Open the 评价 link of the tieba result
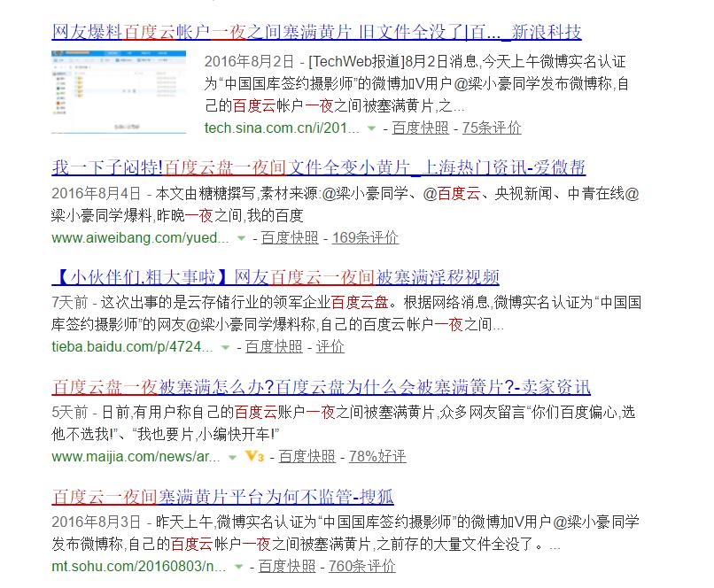The height and width of the screenshot is (588, 714). [330, 347]
